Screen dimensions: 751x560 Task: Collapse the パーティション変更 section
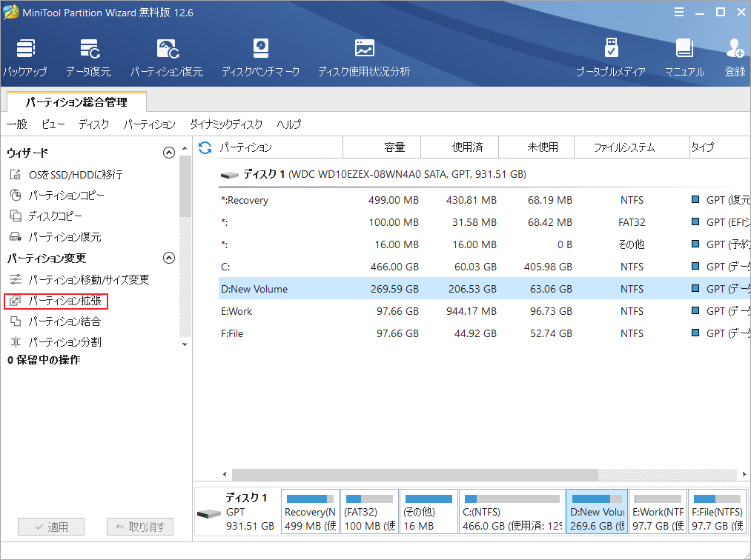[168, 258]
